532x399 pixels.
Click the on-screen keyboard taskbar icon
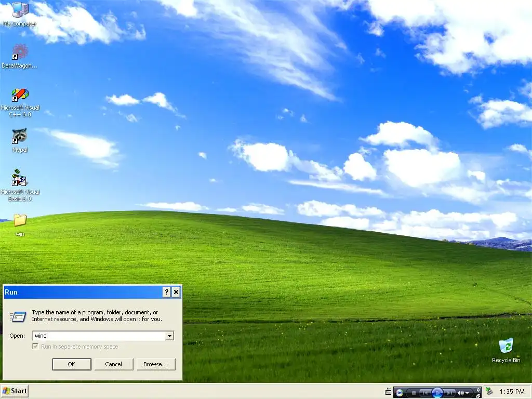tap(388, 392)
